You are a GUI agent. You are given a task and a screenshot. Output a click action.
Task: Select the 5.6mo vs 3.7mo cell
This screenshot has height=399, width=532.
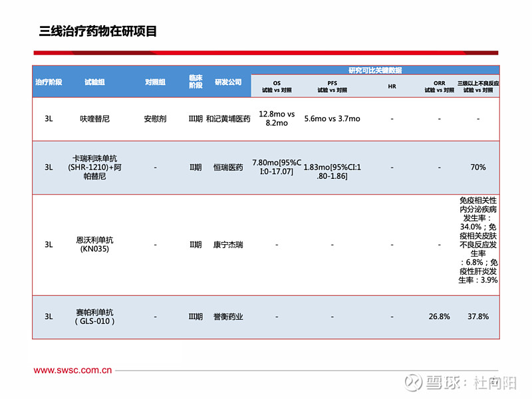point(332,119)
